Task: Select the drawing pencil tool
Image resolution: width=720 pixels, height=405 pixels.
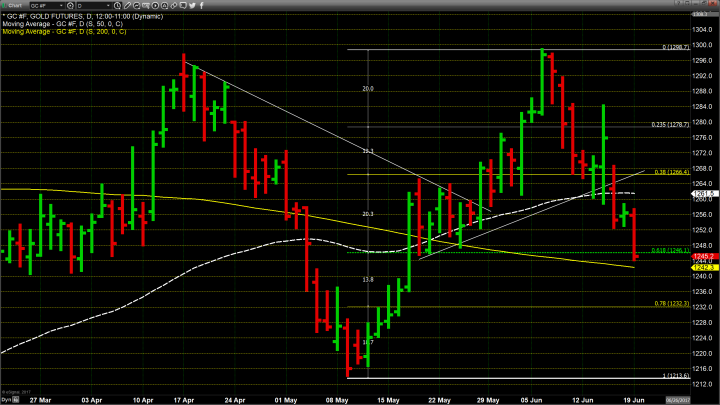Action: (x=127, y=6)
